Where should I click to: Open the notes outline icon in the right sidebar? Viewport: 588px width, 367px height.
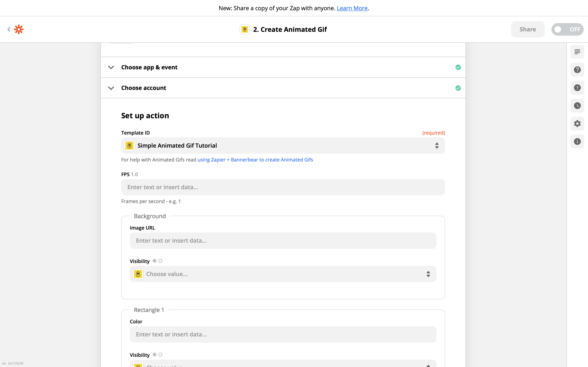[x=577, y=52]
